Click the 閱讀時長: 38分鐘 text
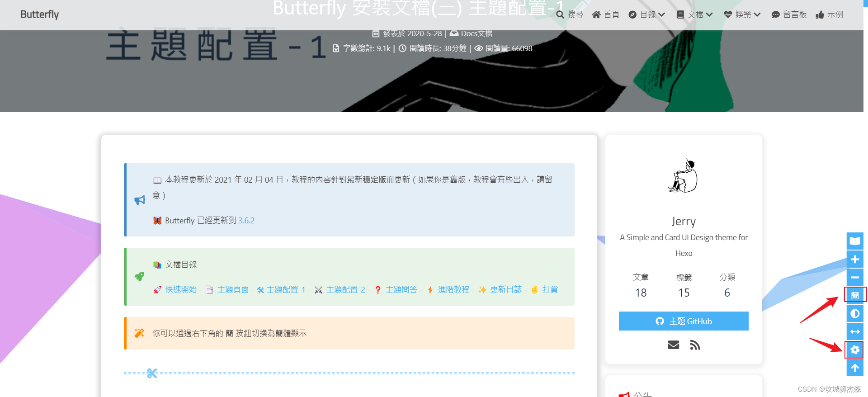 [x=438, y=48]
